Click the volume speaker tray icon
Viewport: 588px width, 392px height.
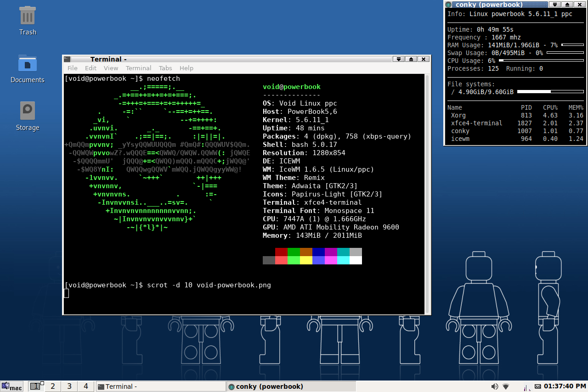[x=495, y=386]
